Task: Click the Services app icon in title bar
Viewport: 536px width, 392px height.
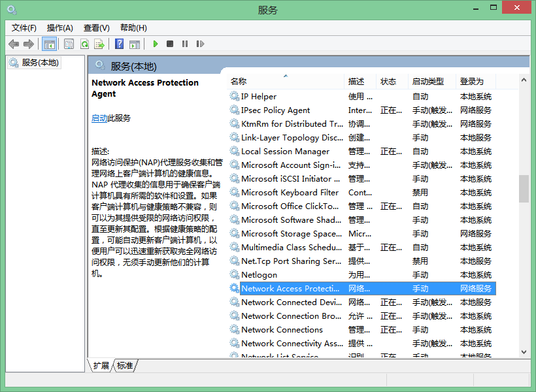Action: (x=12, y=10)
